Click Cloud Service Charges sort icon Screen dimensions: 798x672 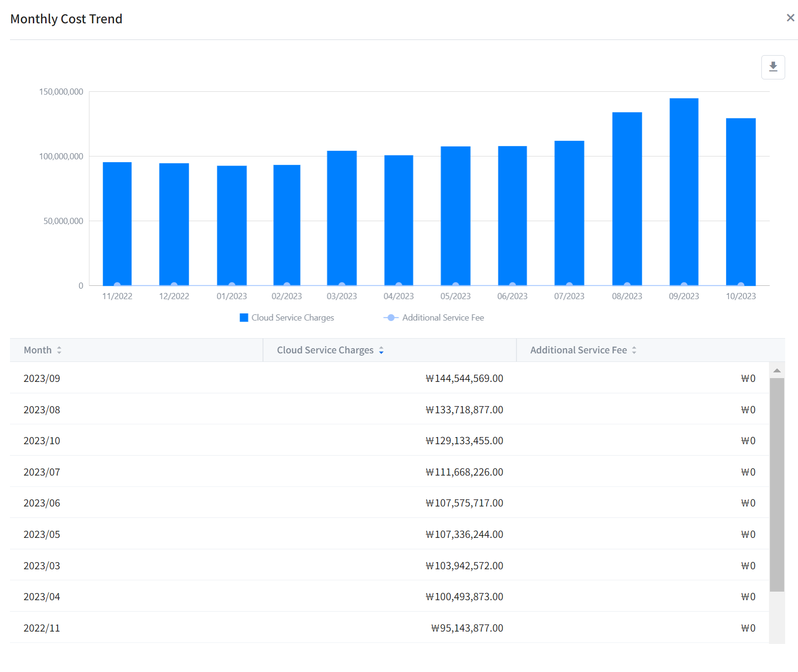click(x=381, y=351)
